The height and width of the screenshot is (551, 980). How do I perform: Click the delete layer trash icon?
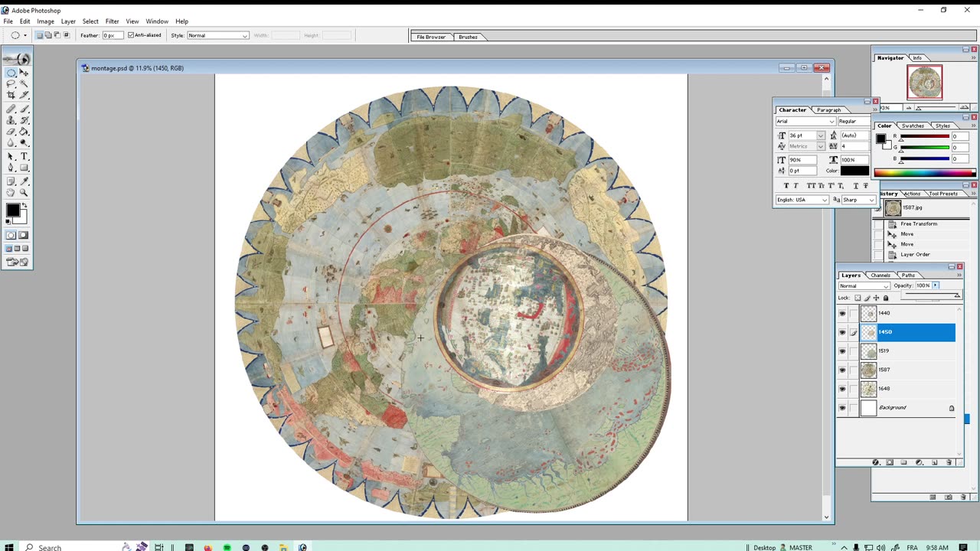click(949, 462)
